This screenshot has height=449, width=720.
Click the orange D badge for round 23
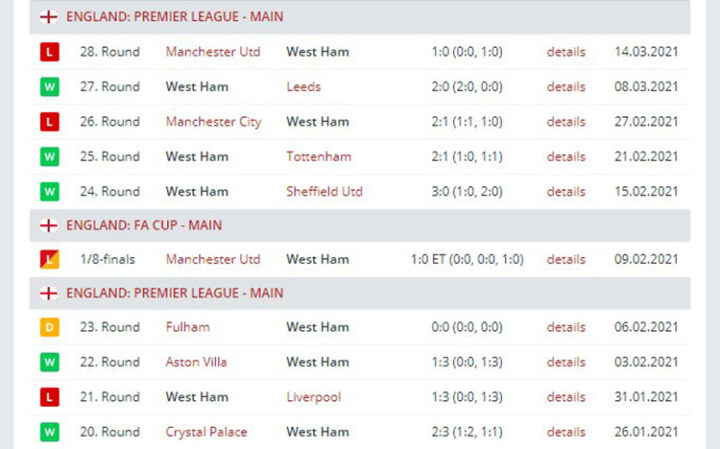tap(49, 327)
